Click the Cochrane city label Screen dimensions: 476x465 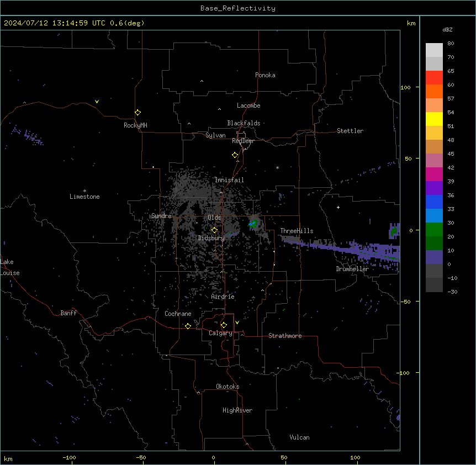click(178, 314)
